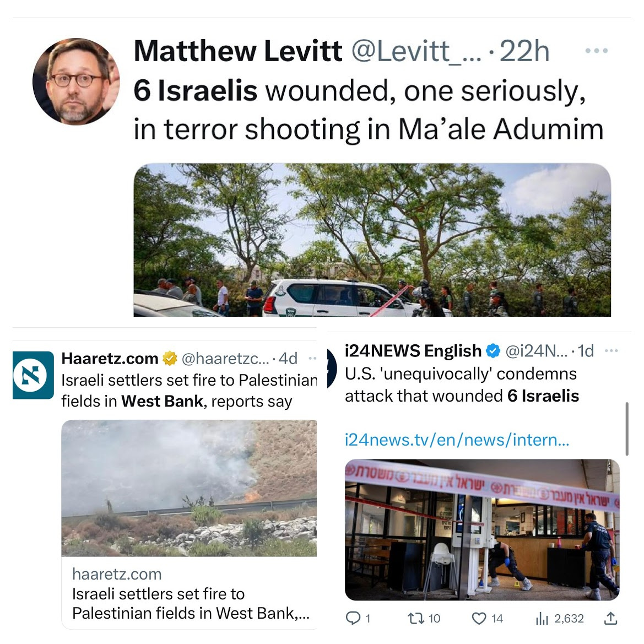Click the vertical scrollbar on right edge
This screenshot has height=644, width=644.
click(627, 429)
